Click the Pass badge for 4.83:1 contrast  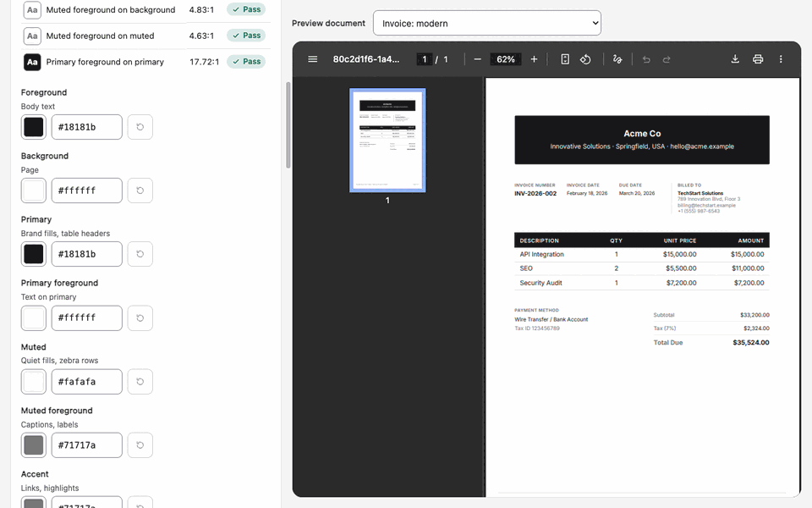pyautogui.click(x=246, y=9)
